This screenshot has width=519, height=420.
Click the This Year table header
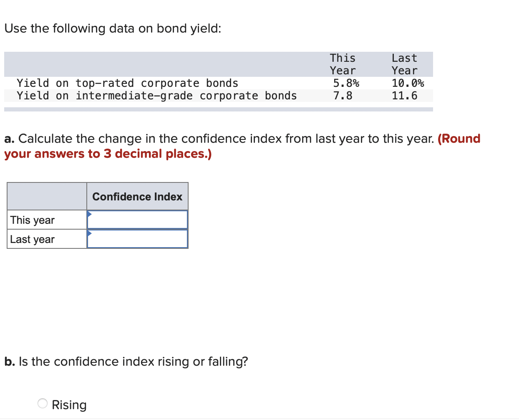click(343, 64)
